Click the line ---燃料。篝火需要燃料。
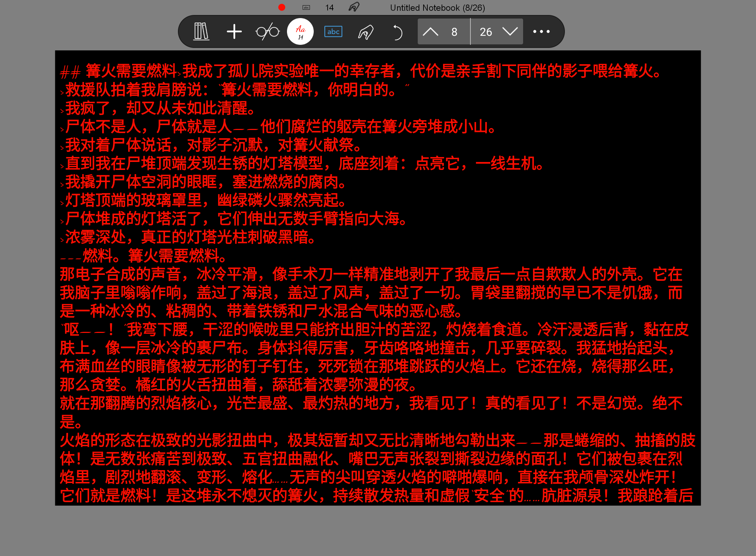 (143, 255)
